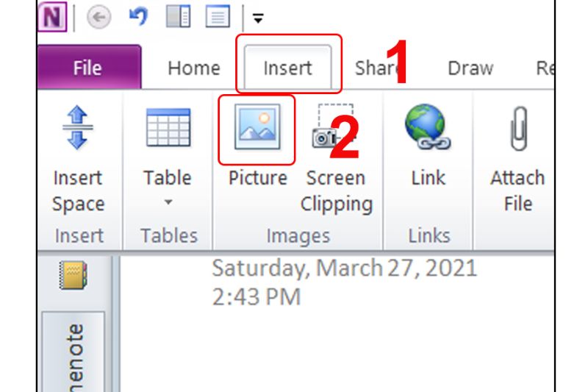Switch to the Home tab
Viewport: 588px width, 392px height.
(x=193, y=68)
